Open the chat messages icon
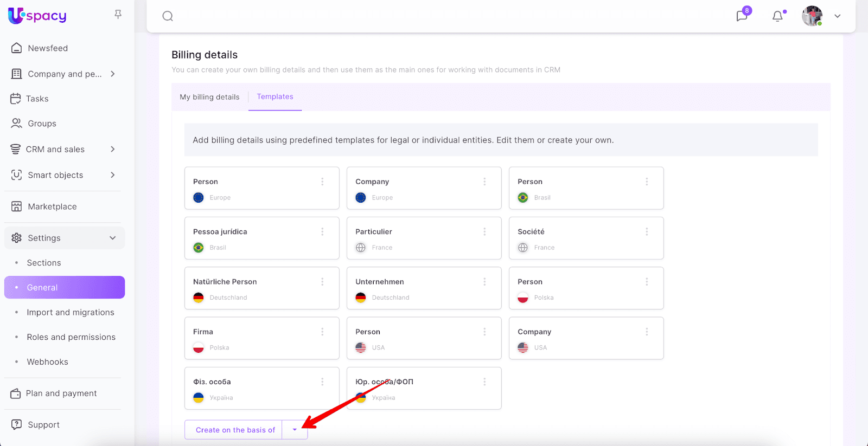 (x=742, y=16)
